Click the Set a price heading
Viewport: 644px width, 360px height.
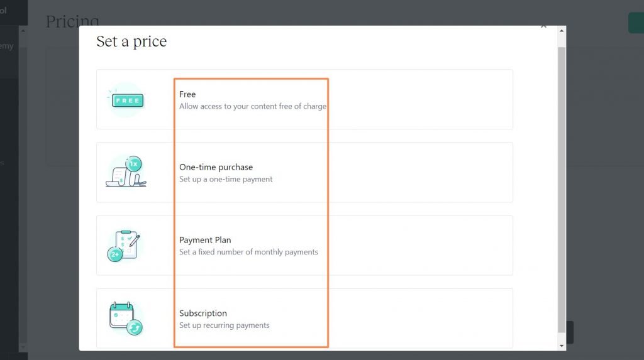pos(131,42)
